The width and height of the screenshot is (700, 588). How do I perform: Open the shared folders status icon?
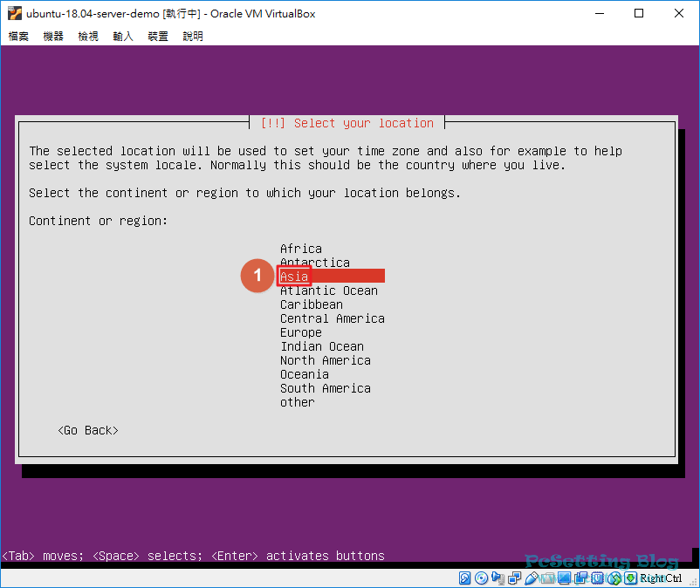tap(548, 578)
